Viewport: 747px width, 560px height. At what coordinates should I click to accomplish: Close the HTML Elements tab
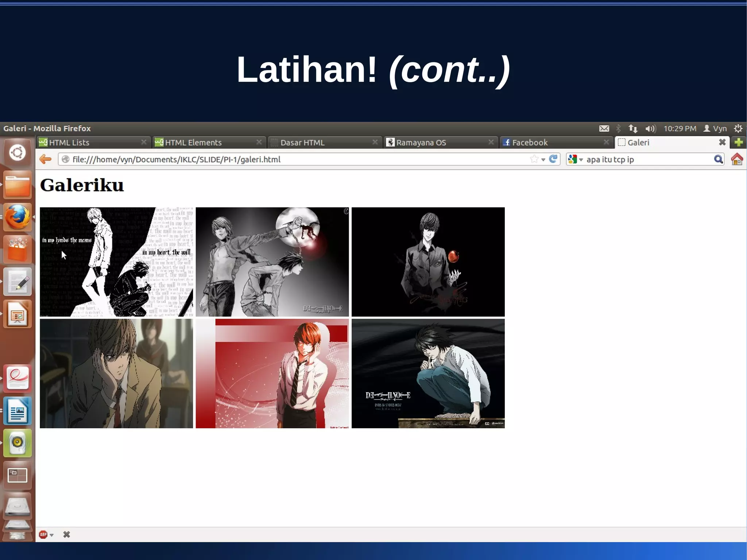coord(259,142)
